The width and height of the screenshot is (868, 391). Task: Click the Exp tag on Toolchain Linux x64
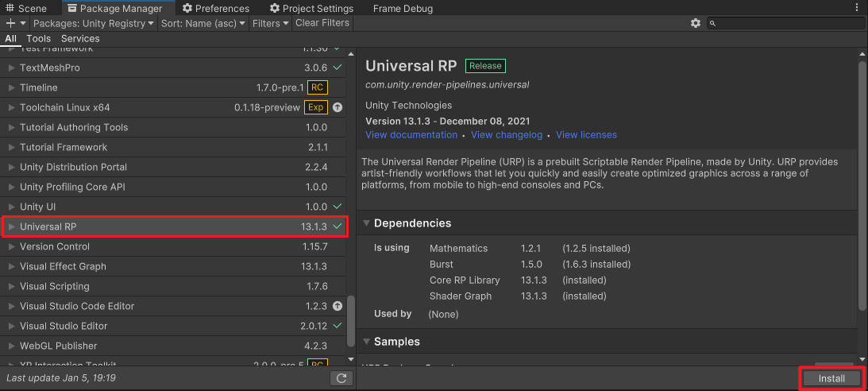316,107
